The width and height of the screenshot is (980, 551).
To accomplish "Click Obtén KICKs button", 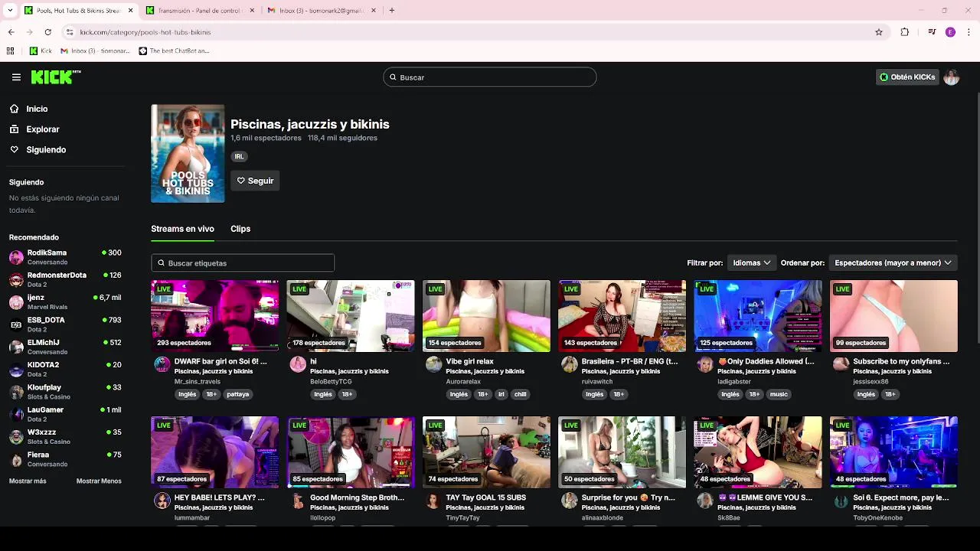I will click(x=907, y=77).
